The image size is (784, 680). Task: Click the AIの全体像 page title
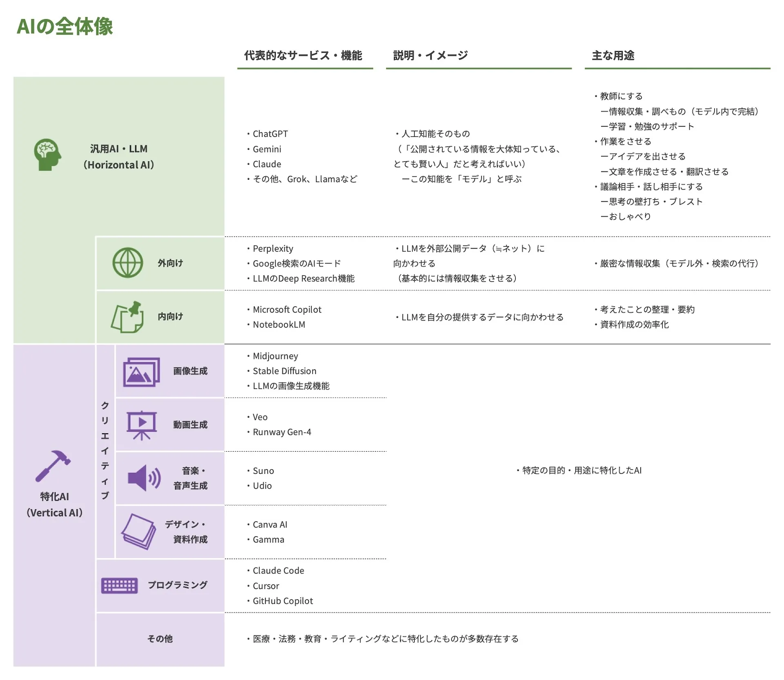(65, 27)
